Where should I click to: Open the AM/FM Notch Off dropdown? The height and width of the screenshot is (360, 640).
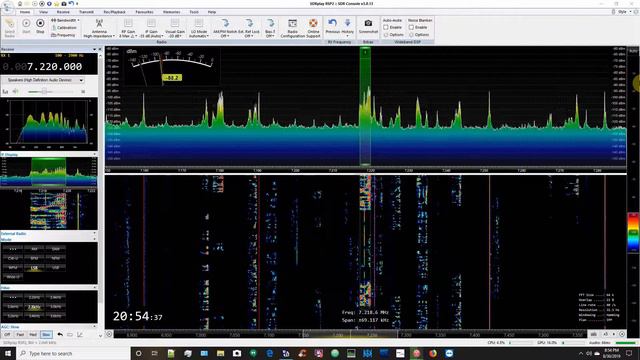click(x=224, y=28)
